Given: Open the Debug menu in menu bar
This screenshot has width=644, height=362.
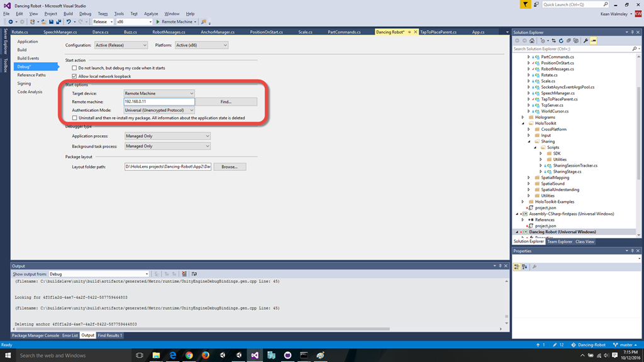Looking at the screenshot, I should [85, 13].
